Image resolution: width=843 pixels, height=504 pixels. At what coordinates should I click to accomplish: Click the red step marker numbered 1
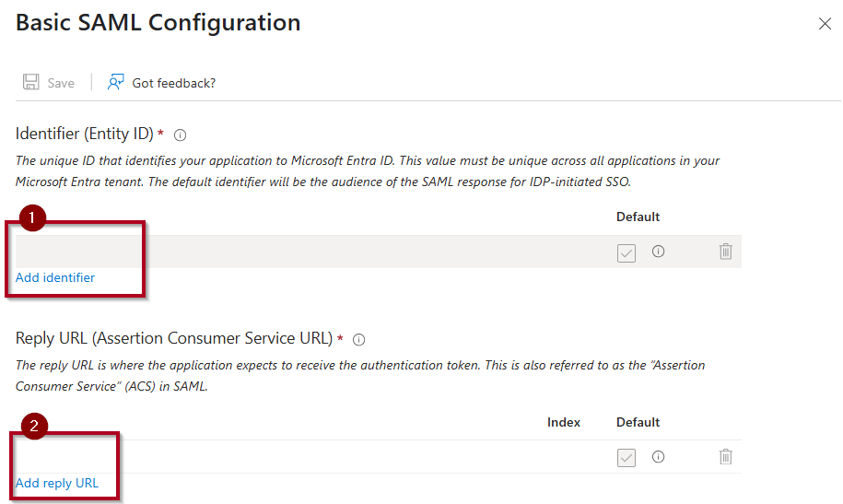(32, 217)
